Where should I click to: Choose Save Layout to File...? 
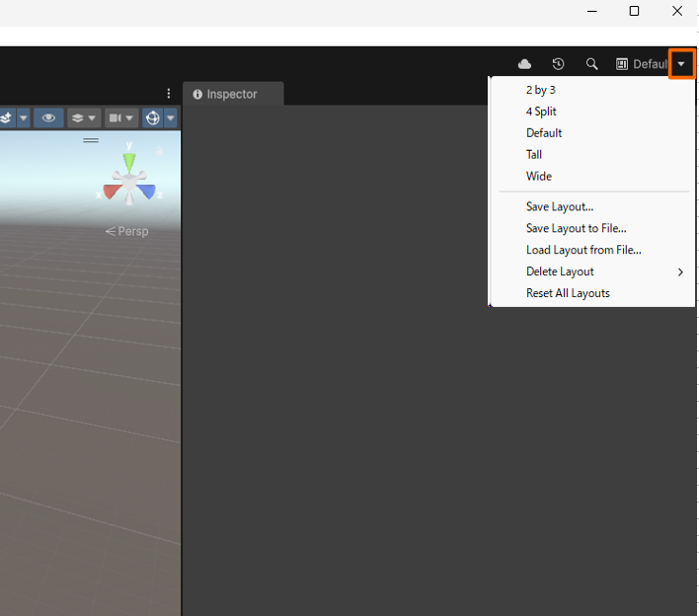[x=576, y=228]
